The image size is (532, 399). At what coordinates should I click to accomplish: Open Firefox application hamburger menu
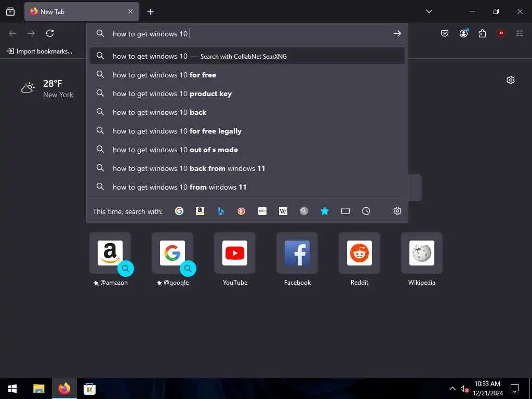point(520,33)
